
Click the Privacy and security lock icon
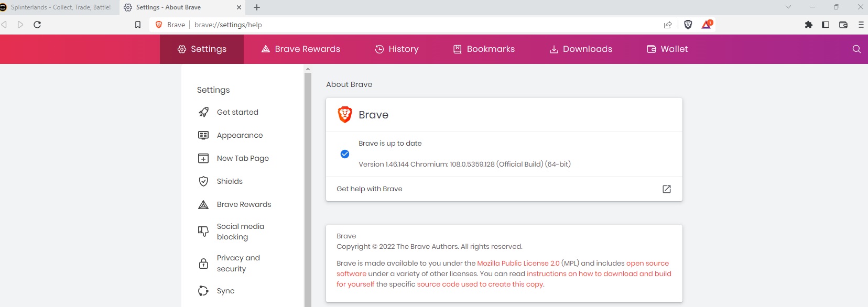203,263
